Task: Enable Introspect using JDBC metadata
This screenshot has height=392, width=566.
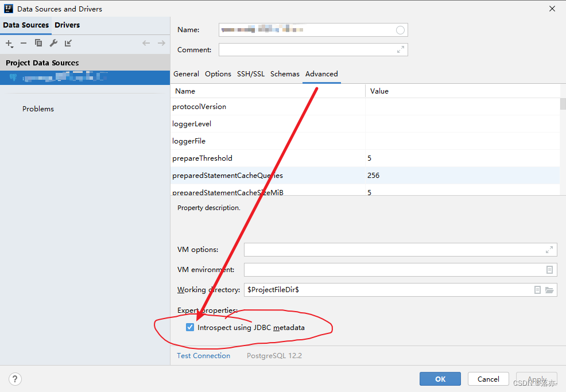Action: (x=189, y=327)
